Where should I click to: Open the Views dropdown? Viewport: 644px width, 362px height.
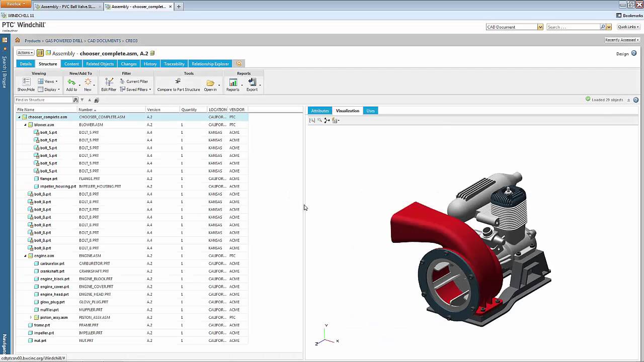pos(48,81)
